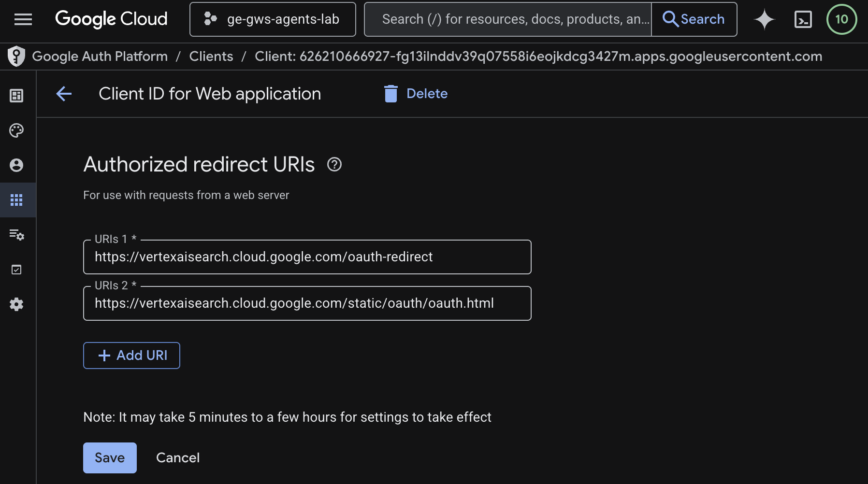Screen dimensions: 868x484
Task: Delete this OAuth client
Action: pyautogui.click(x=416, y=94)
